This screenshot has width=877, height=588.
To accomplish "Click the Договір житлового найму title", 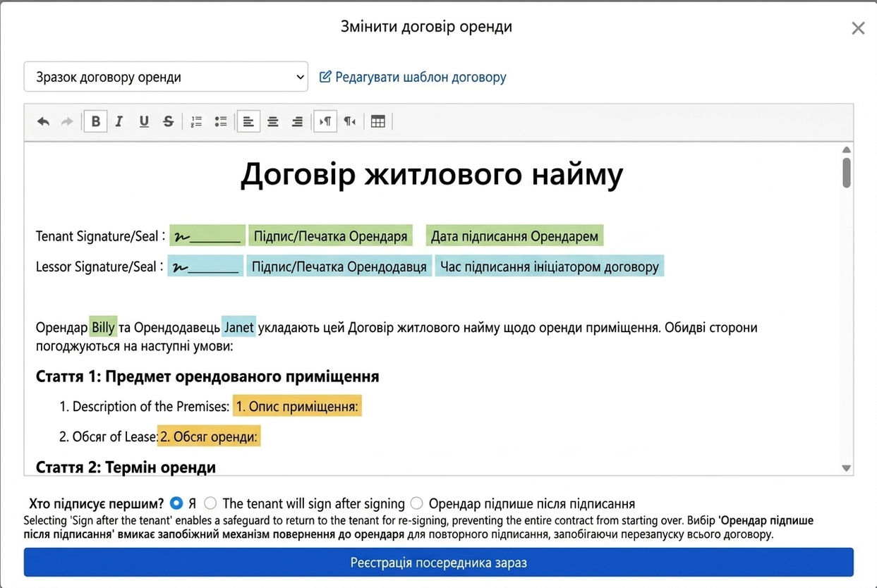I will tap(432, 174).
